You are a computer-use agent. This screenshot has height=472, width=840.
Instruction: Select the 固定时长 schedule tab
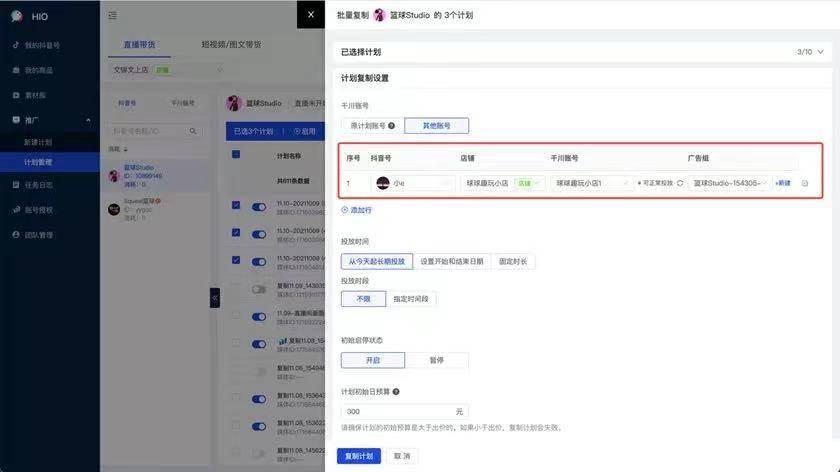coord(514,261)
